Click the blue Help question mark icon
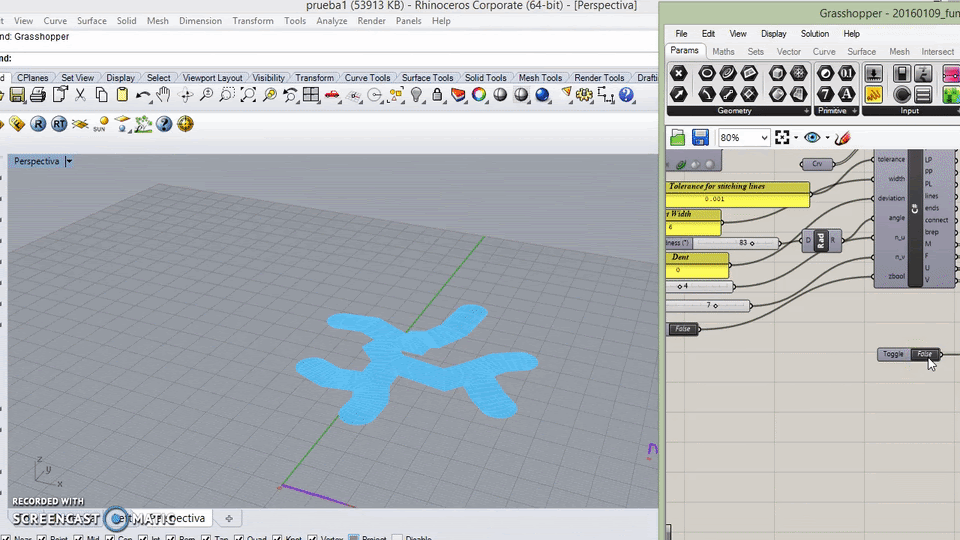960x540 pixels. [x=626, y=95]
